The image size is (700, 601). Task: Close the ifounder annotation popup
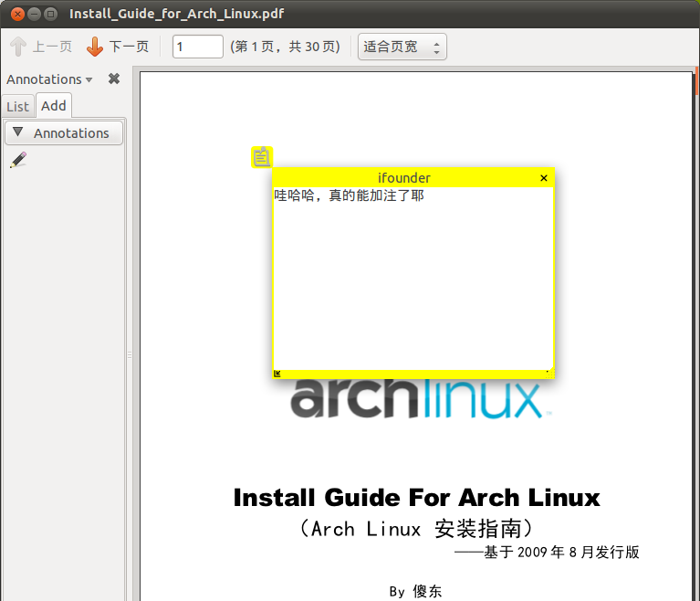coord(543,178)
